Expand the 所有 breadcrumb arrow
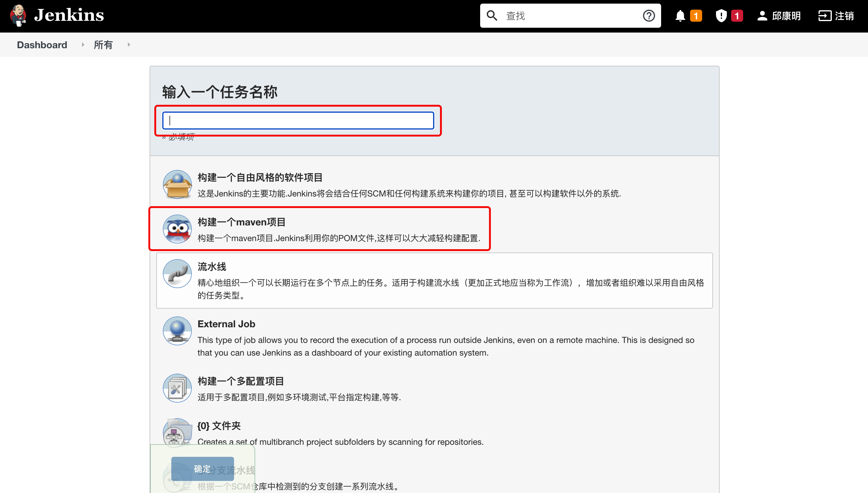The image size is (868, 493). click(x=129, y=45)
